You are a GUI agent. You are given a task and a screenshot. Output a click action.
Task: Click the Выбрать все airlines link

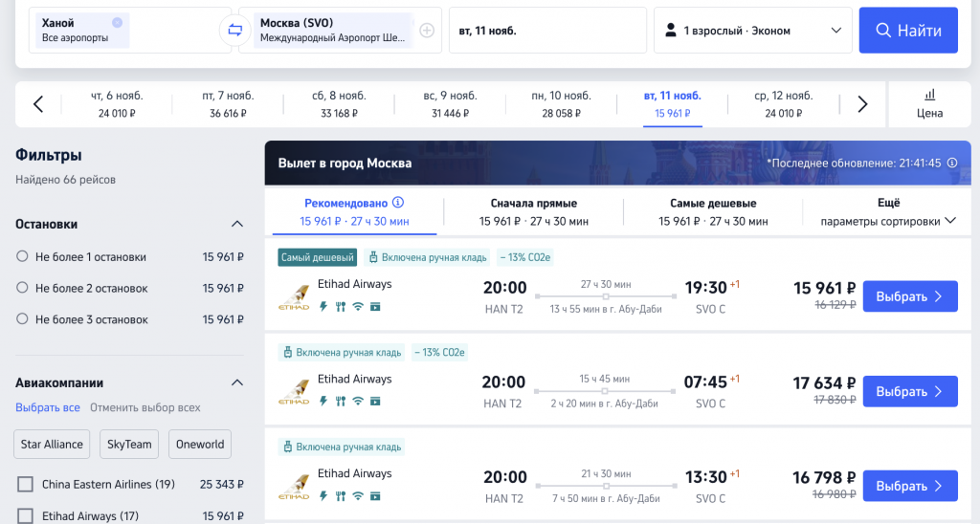click(x=48, y=407)
